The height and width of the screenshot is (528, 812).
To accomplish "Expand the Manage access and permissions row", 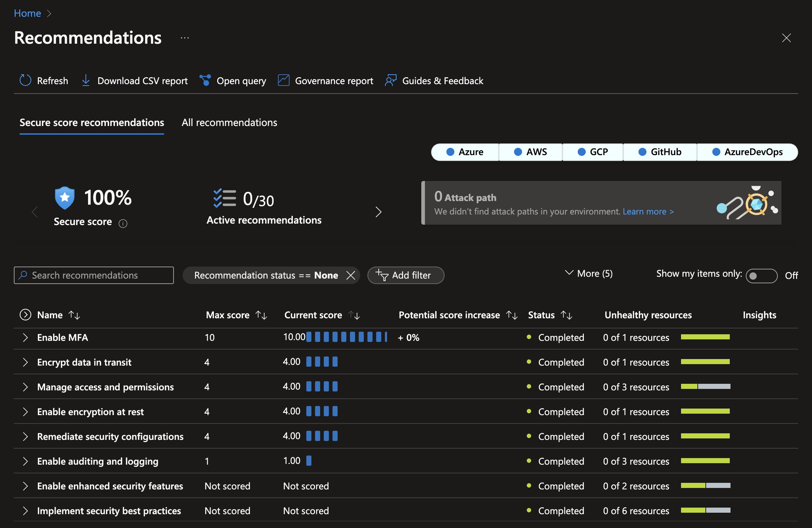I will point(25,387).
